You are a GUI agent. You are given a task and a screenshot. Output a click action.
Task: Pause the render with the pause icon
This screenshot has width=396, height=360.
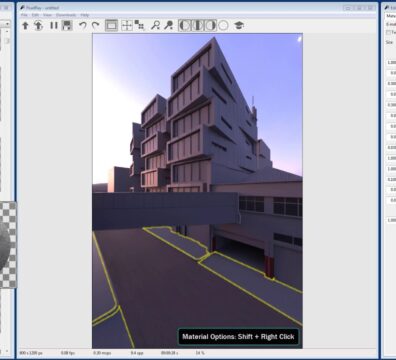point(54,25)
